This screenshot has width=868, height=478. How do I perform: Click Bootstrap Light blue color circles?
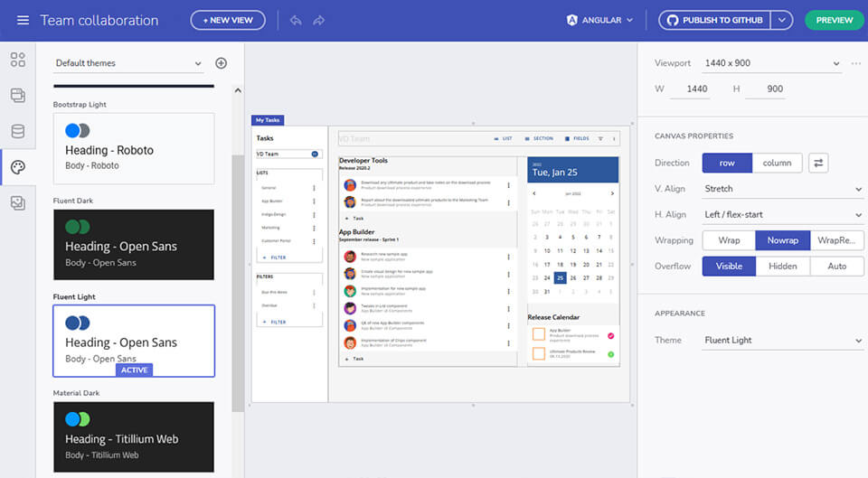[78, 130]
